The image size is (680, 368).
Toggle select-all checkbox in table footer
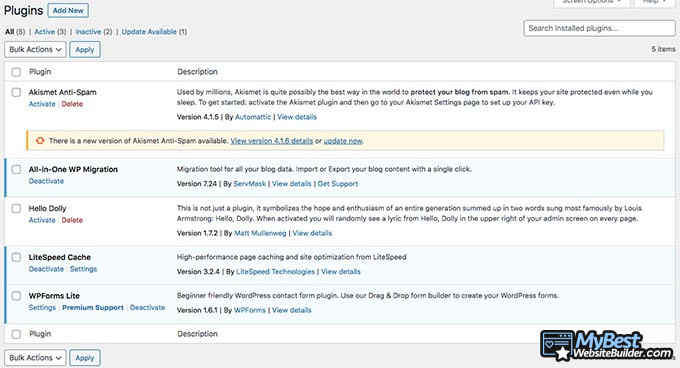click(x=16, y=334)
